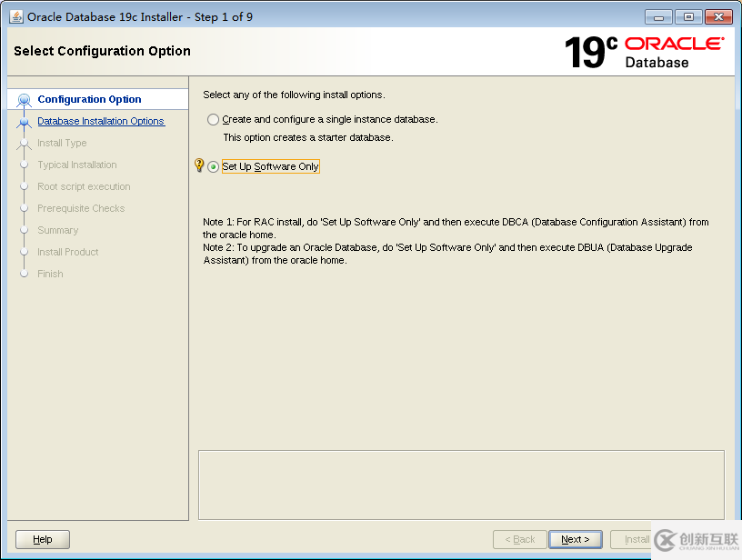The width and height of the screenshot is (742, 560).
Task: Click the Install Product step
Action: (x=67, y=252)
